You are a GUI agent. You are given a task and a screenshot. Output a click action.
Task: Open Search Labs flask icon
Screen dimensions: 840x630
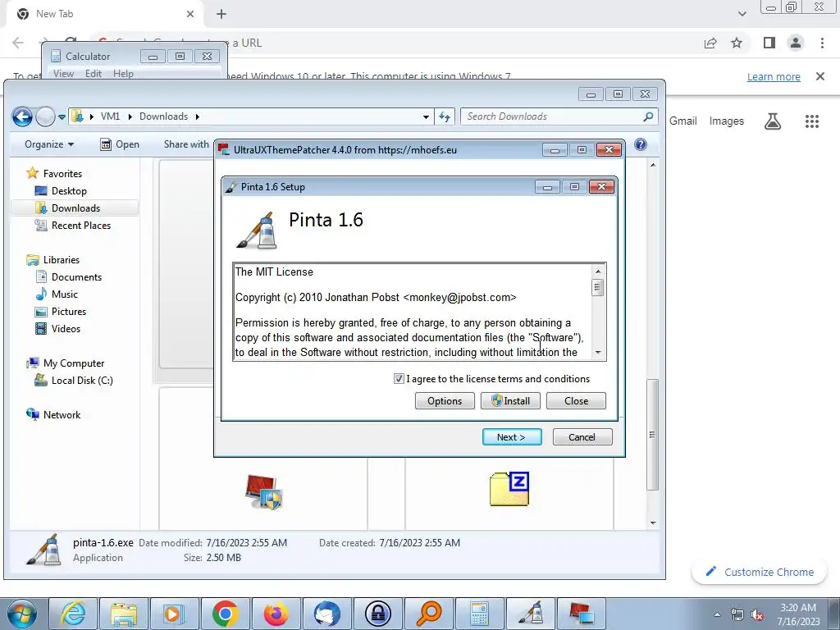[773, 121]
